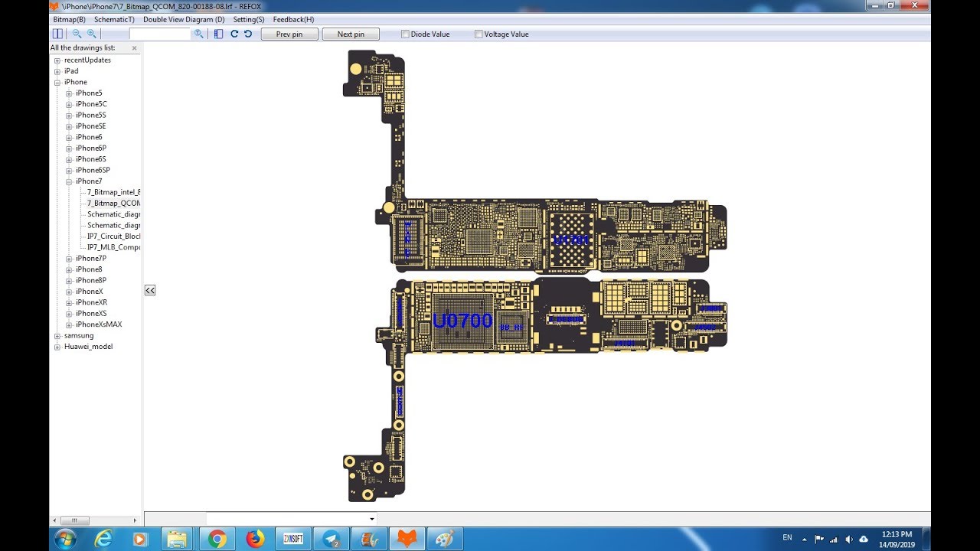Click the network signal tray icon
Screen dimensions: 980x551
pyautogui.click(x=834, y=539)
